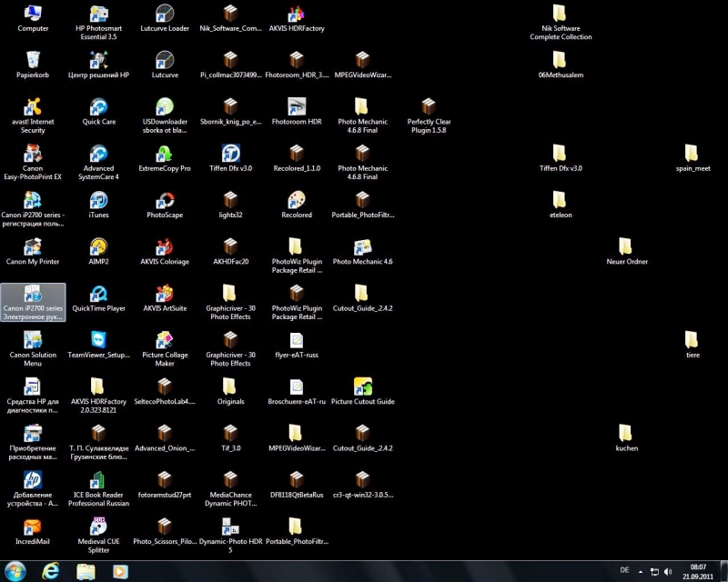Viewport: 728px width, 582px height.
Task: Open the volume control in system tray
Action: [x=669, y=571]
